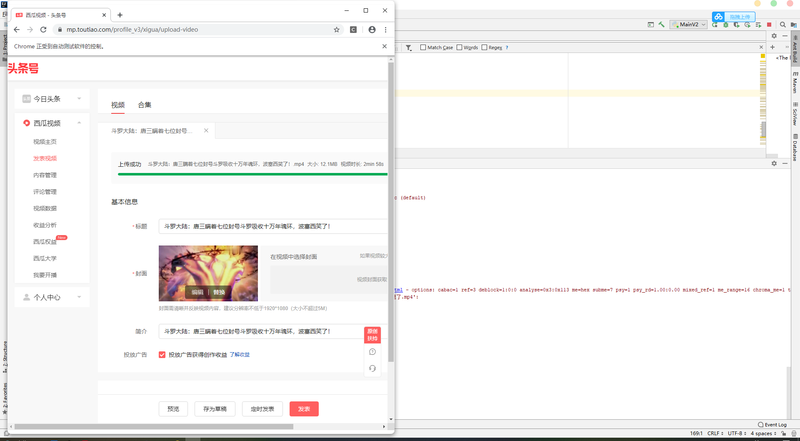
Task: Collapse the 西瓜视频 sidebar section
Action: click(x=52, y=123)
